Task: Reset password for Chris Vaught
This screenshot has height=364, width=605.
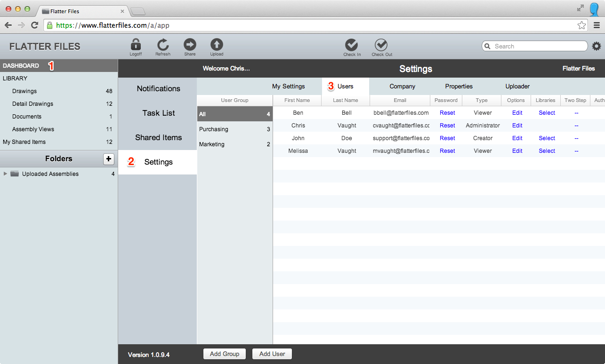Action: click(447, 126)
